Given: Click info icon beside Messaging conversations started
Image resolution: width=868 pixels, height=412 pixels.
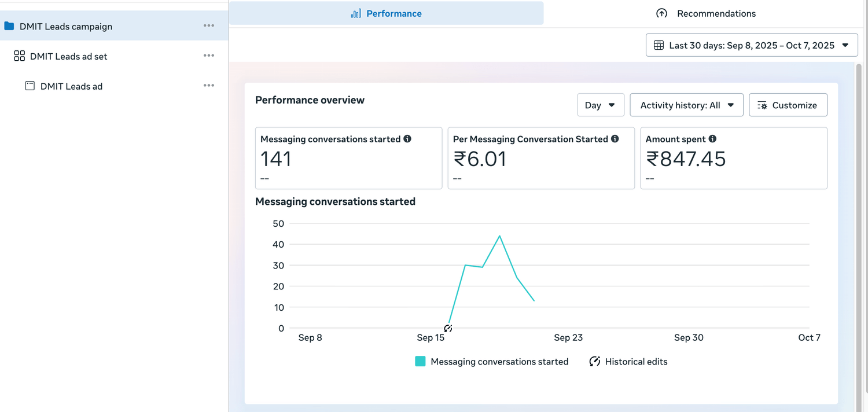Looking at the screenshot, I should (x=407, y=139).
